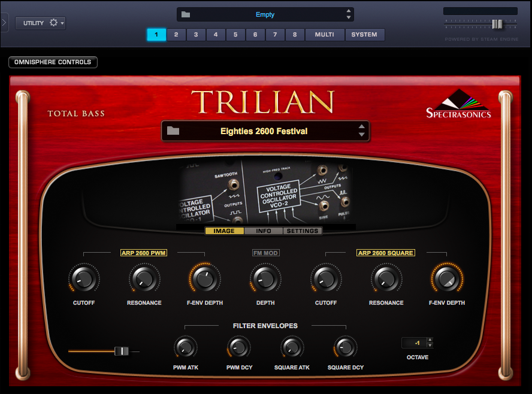
Task: Step to the previous patch with the up arrow
Action: [x=362, y=127]
